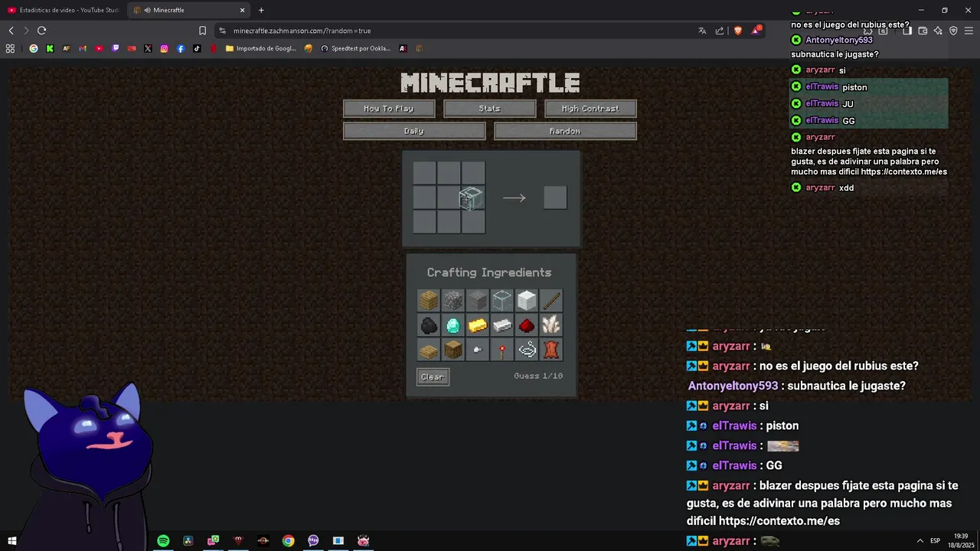The width and height of the screenshot is (980, 551).
Task: Pick the redstone dust ingredient
Action: coord(527,325)
